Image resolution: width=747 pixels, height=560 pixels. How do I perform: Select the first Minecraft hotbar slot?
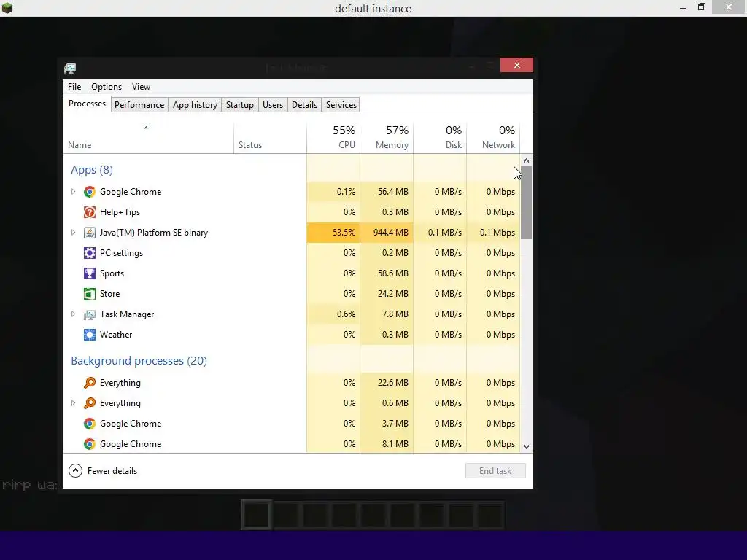pyautogui.click(x=256, y=515)
